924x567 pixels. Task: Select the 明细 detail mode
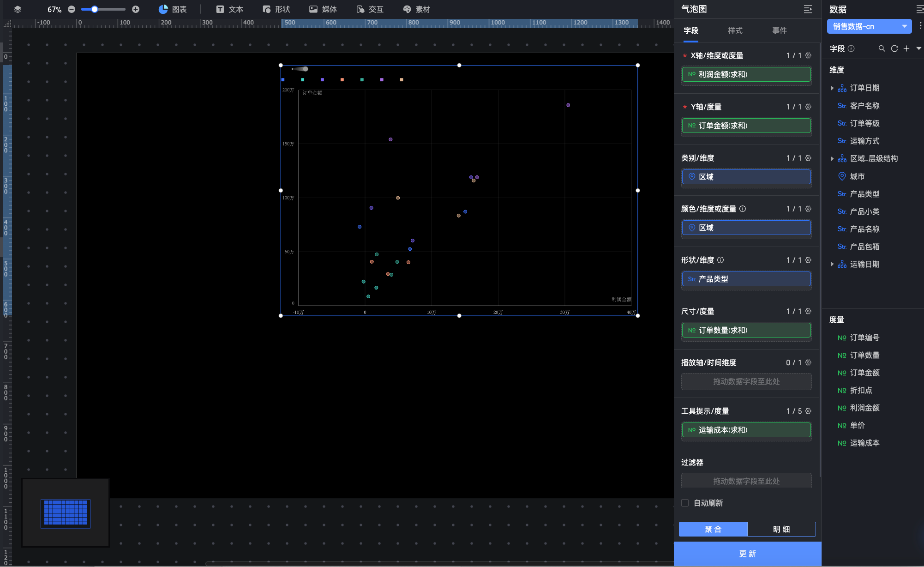point(781,529)
